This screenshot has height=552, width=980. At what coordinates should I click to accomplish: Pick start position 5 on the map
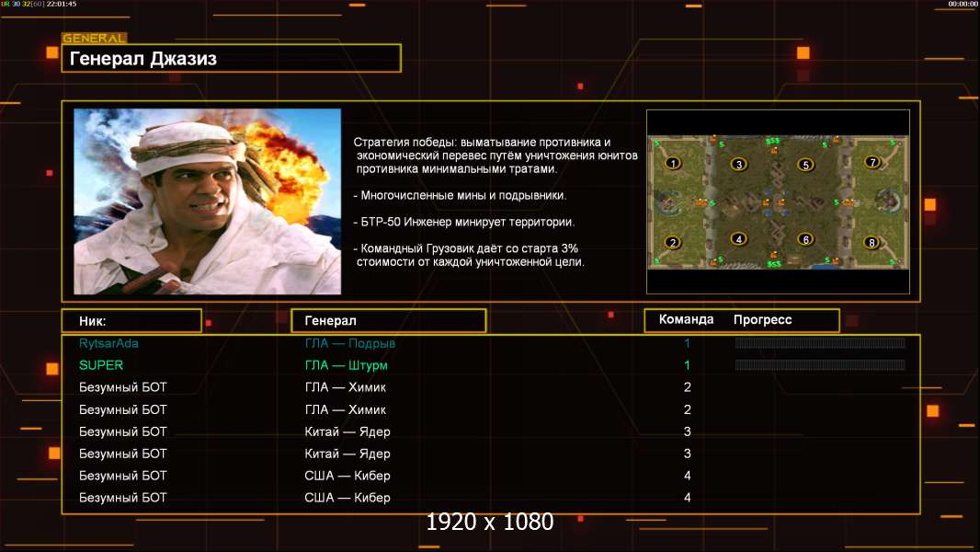[x=805, y=165]
